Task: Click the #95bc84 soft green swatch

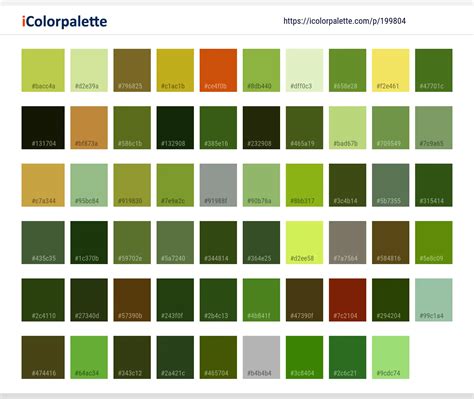Action: (x=89, y=185)
